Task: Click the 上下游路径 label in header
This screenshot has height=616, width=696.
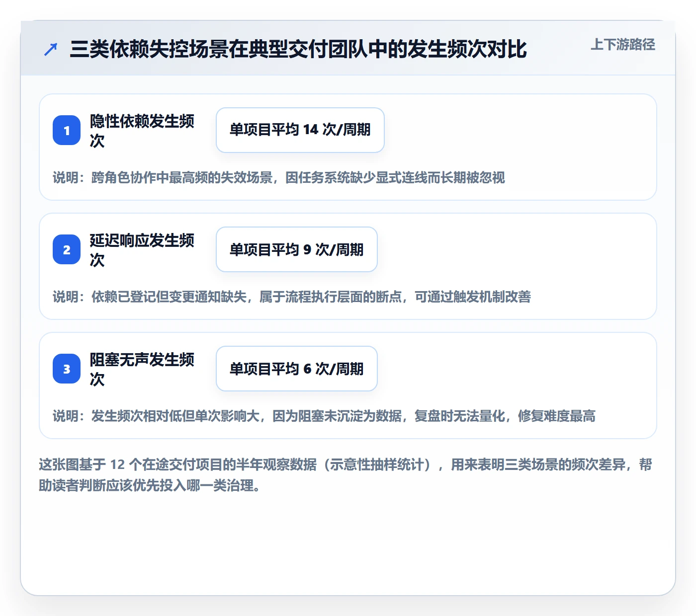Action: coord(623,44)
